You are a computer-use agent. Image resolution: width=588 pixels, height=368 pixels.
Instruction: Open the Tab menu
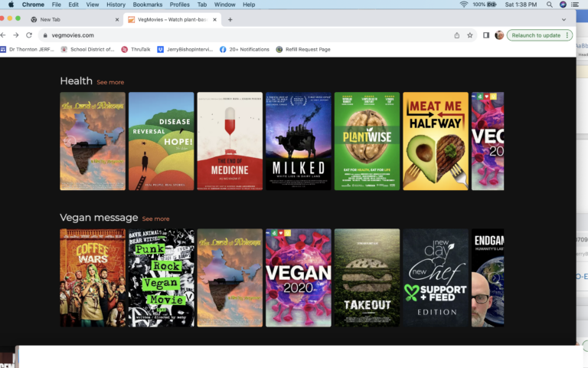[x=202, y=5]
